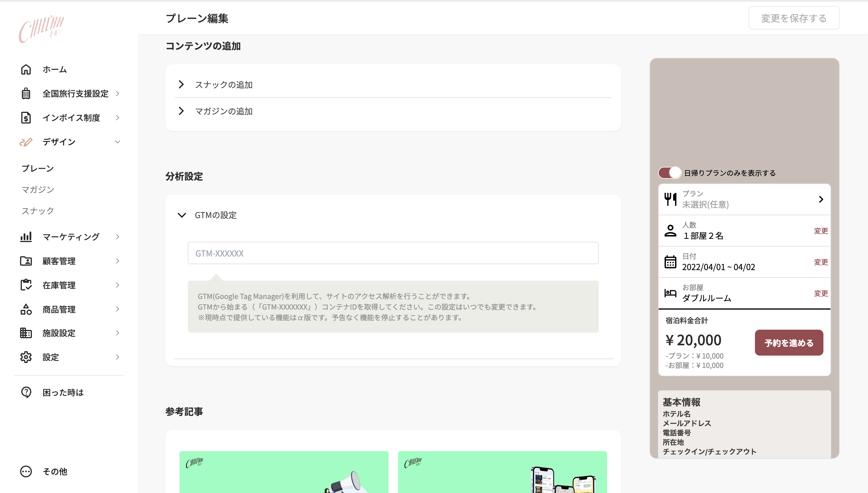This screenshot has width=868, height=493.
Task: Click the GTM-XXXXXX input field
Action: click(393, 253)
